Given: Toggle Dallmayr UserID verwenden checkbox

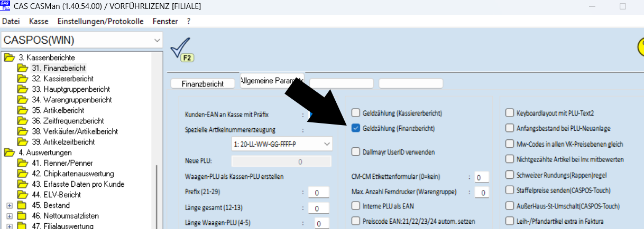Looking at the screenshot, I should [356, 152].
